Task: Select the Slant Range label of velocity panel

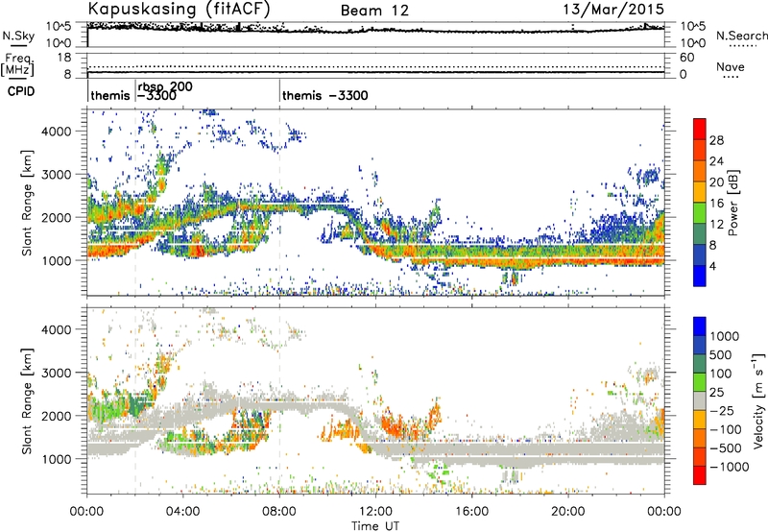Action: [x=27, y=401]
